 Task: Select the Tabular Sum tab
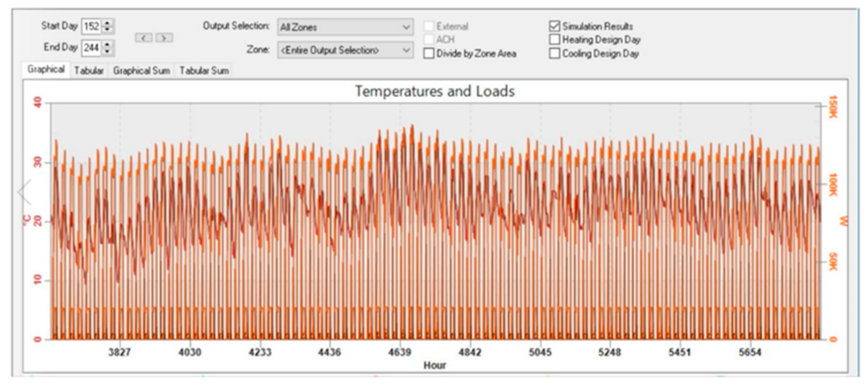204,71
